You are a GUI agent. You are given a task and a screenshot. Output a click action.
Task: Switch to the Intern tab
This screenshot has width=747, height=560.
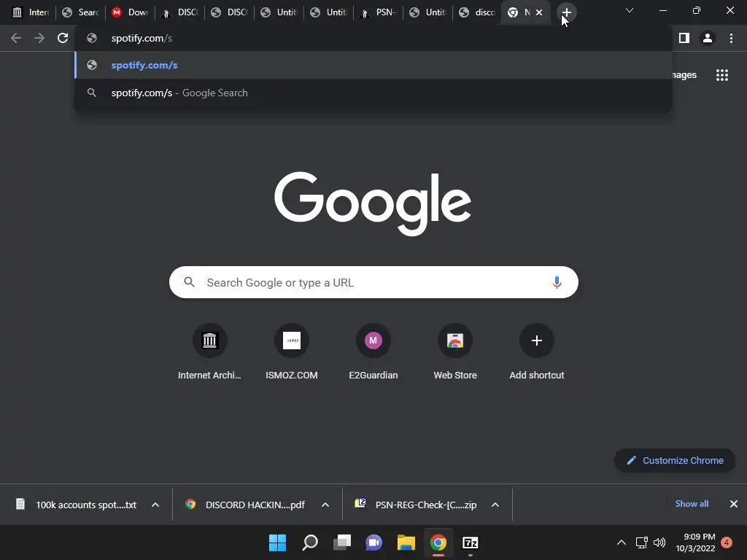point(31,12)
